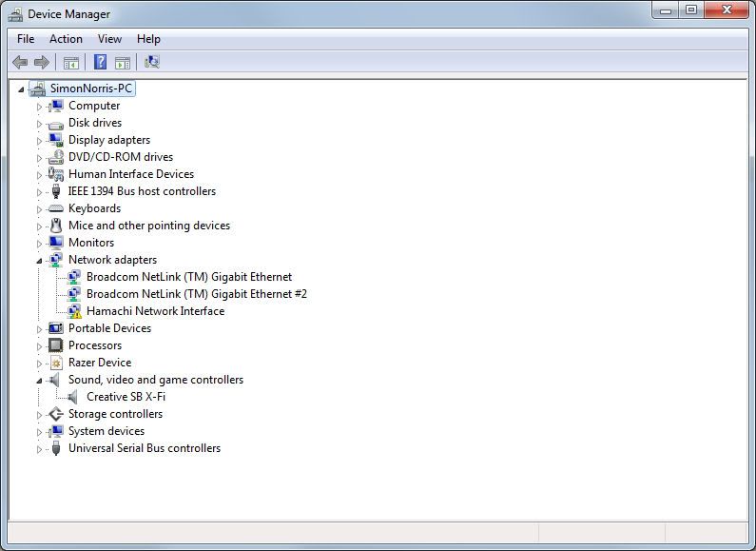Collapse the Sound, video and game controllers node

(40, 381)
